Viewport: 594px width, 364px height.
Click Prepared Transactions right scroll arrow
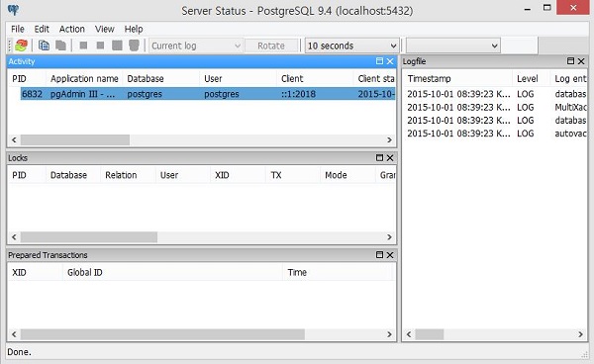click(389, 334)
